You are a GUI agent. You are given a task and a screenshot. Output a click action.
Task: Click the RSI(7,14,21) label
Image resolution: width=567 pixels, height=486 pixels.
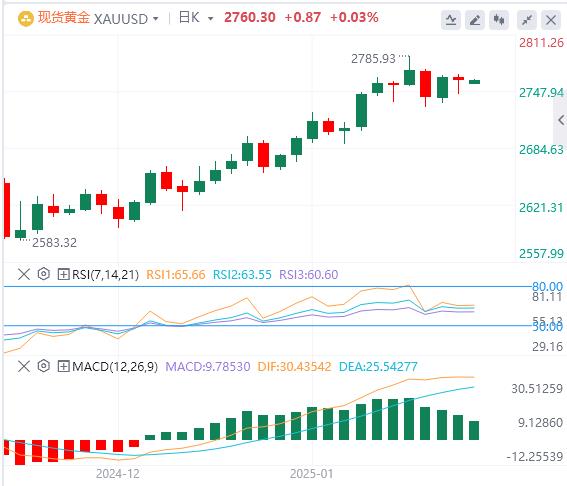pyautogui.click(x=106, y=274)
